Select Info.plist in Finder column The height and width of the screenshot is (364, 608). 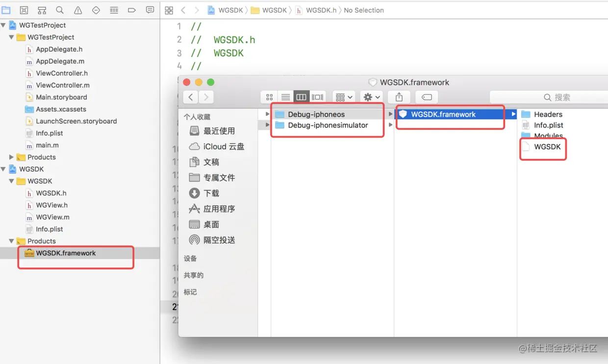coord(549,125)
